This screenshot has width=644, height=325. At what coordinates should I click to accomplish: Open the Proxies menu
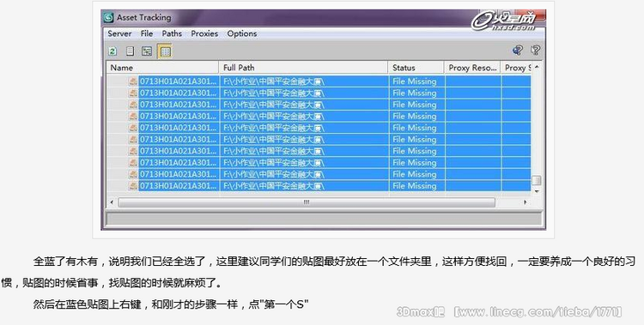click(x=204, y=33)
